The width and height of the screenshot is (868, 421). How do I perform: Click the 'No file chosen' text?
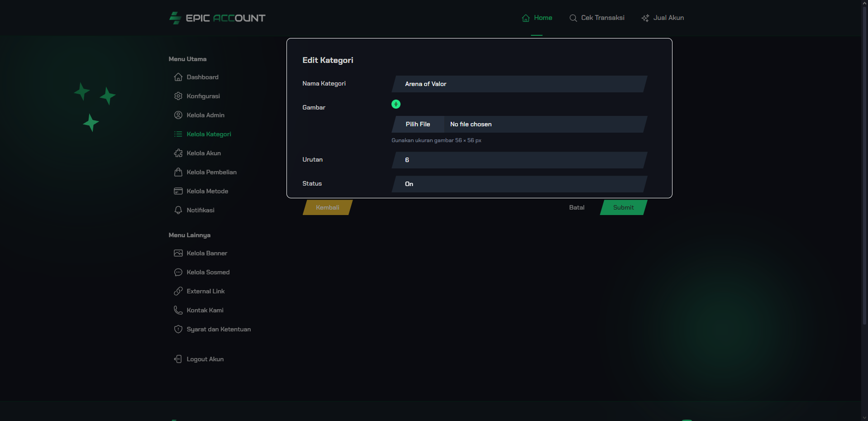(471, 124)
